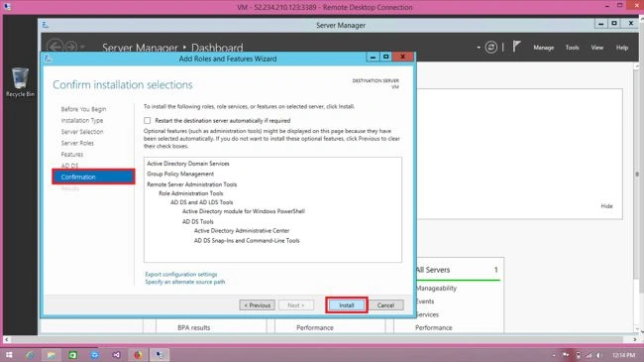This screenshot has height=362, width=644.
Task: Open Internet Explorer from taskbar
Action: 30,355
